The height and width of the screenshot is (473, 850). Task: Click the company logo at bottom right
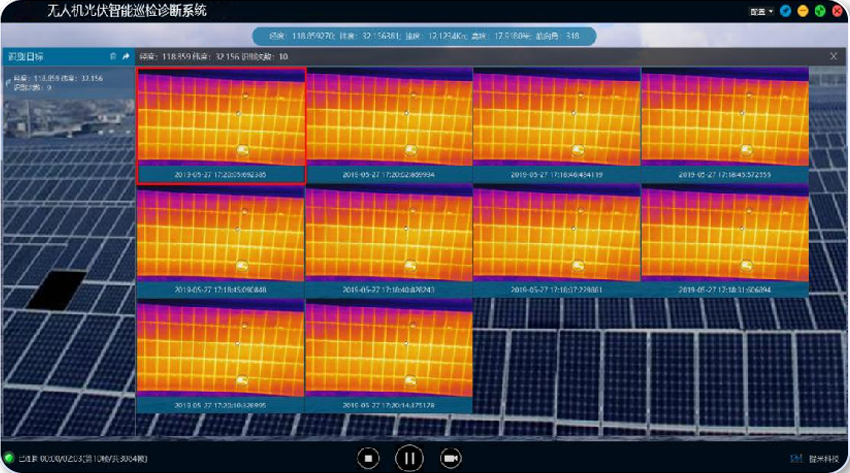[814, 458]
